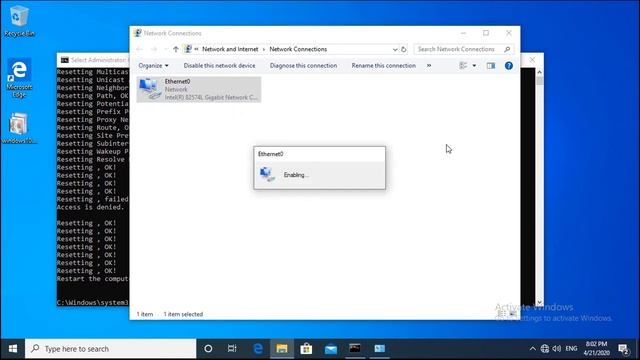Click the Type here to search box
The height and width of the screenshot is (360, 640).
(111, 349)
